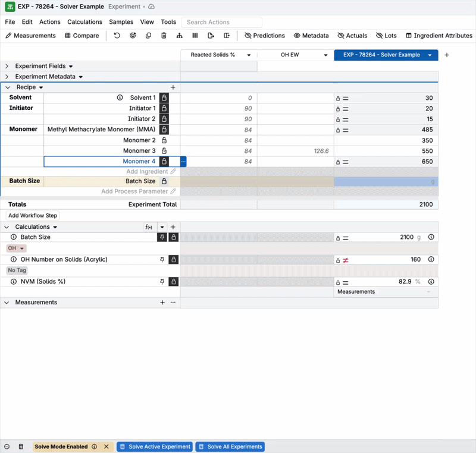The height and width of the screenshot is (453, 476).
Task: Click the Compare toolbar button
Action: click(82, 36)
